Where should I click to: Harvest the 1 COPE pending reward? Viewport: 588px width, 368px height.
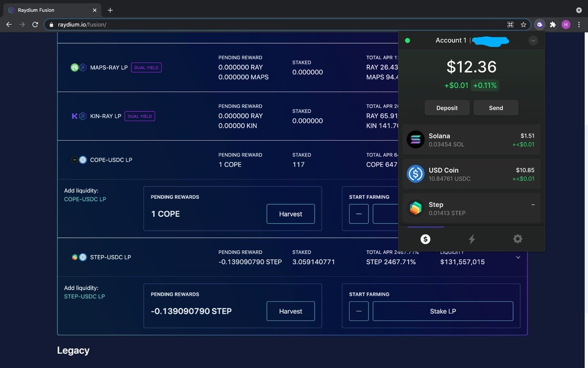pos(291,214)
